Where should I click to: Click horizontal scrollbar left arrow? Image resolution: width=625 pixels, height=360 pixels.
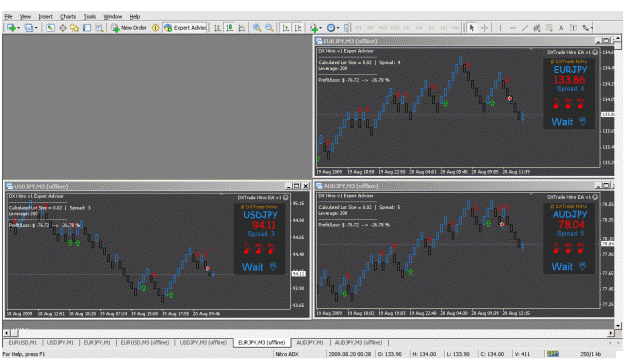(6, 332)
